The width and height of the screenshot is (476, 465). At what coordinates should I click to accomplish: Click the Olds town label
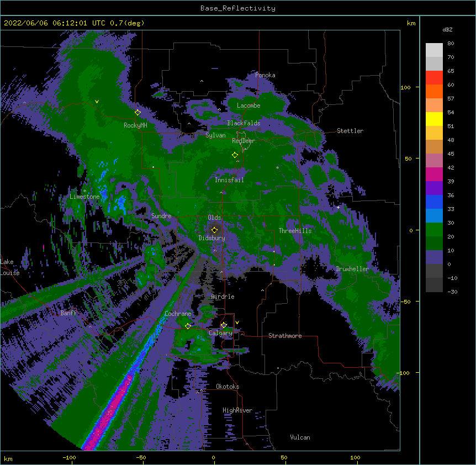point(214,218)
